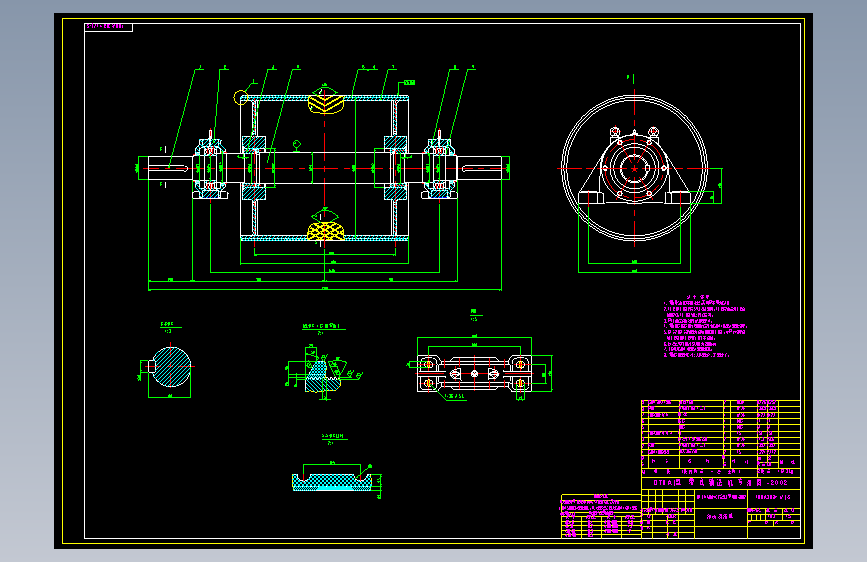Pick the yellow detail circle at drum corner
Screen dimensions: 867x562
point(241,98)
